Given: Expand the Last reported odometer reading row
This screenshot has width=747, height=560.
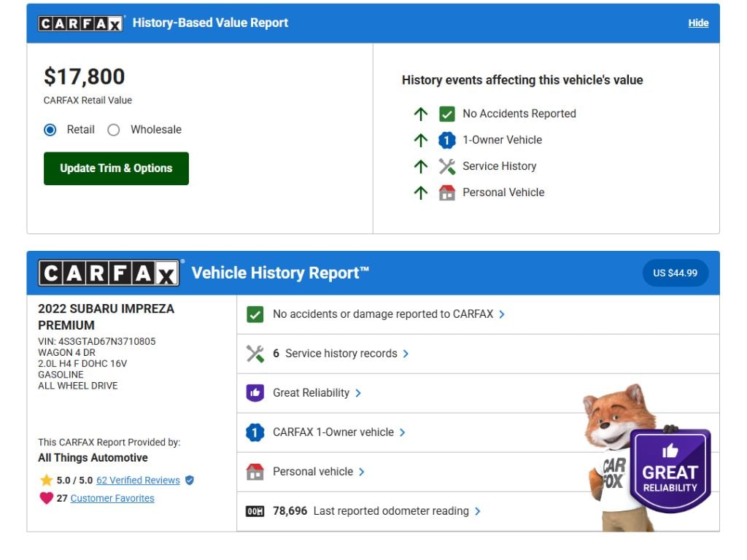Looking at the screenshot, I should pyautogui.click(x=478, y=511).
